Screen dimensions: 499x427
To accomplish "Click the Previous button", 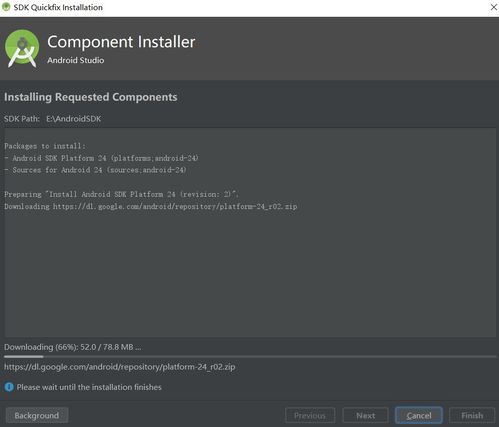I will [310, 415].
